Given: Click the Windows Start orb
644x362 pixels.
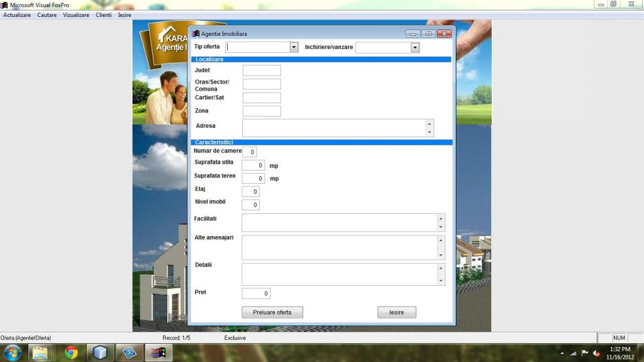Looking at the screenshot, I should [12, 353].
